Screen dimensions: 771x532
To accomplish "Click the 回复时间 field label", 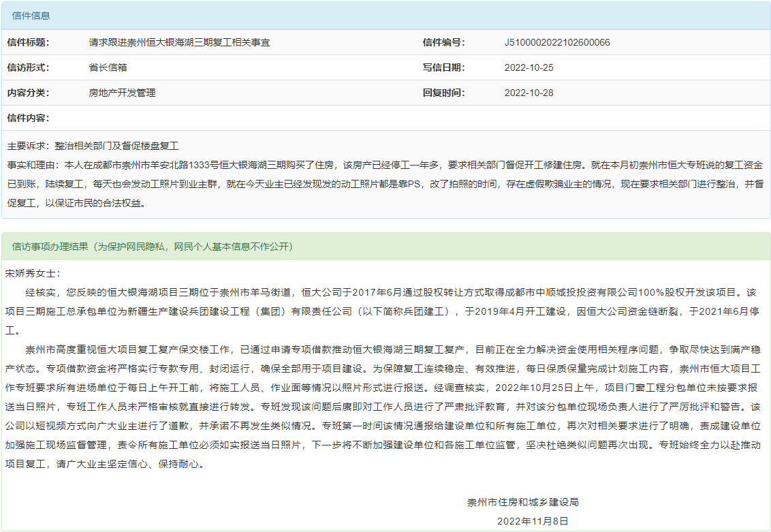I will click(x=443, y=93).
